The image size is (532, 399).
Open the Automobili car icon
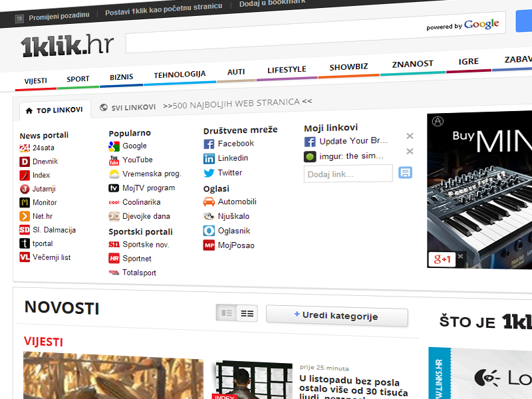(209, 202)
